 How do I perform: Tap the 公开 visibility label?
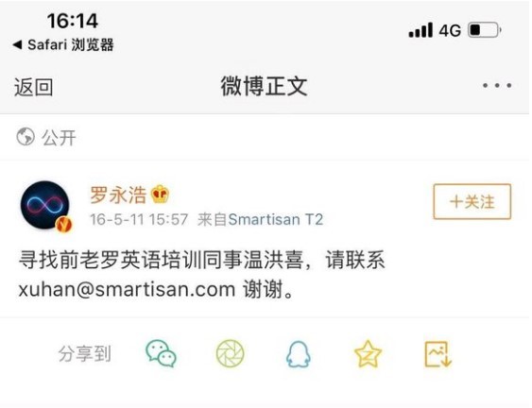(59, 138)
